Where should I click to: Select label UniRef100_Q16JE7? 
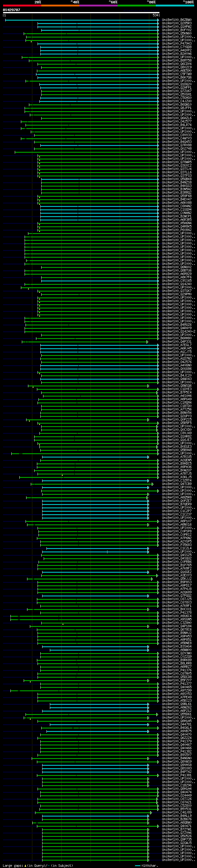pyautogui.click(x=177, y=440)
